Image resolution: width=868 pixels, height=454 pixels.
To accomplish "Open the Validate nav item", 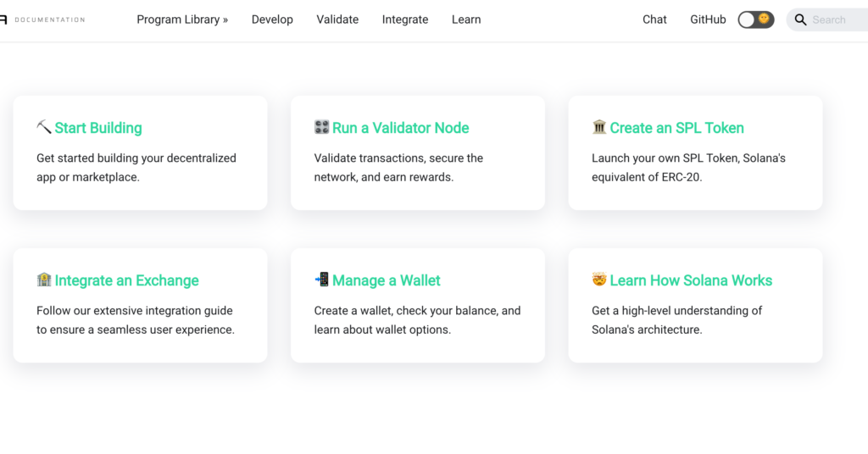I will pos(337,20).
